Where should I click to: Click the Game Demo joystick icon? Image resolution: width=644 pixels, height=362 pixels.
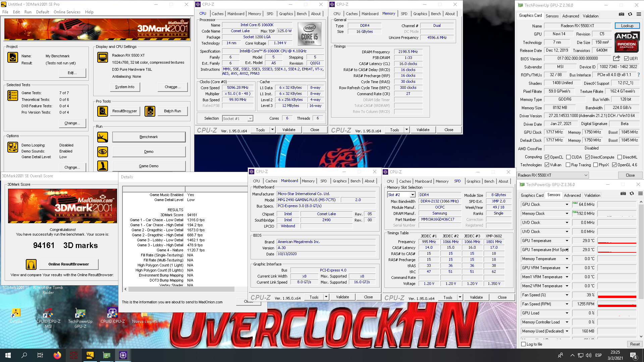[103, 166]
